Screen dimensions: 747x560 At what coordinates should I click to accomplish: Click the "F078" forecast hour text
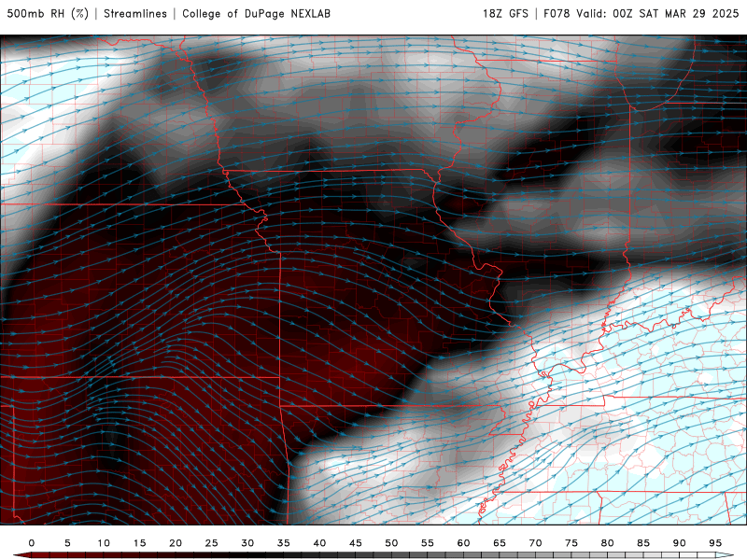click(557, 13)
